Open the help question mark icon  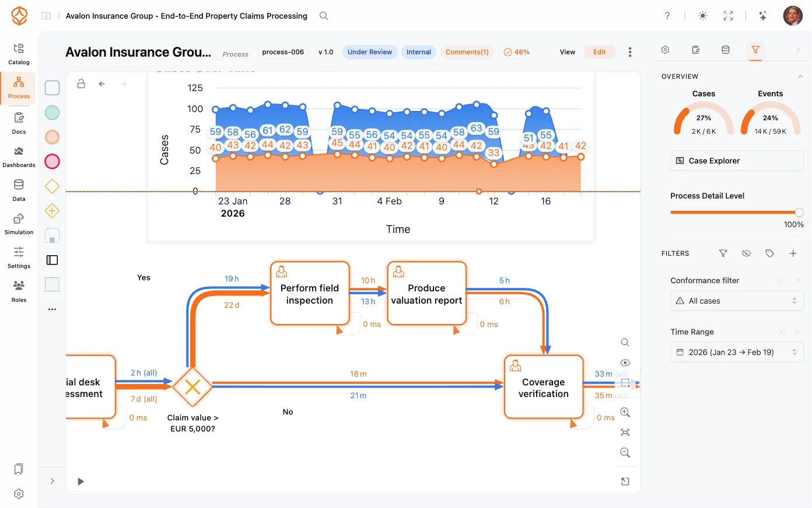667,16
